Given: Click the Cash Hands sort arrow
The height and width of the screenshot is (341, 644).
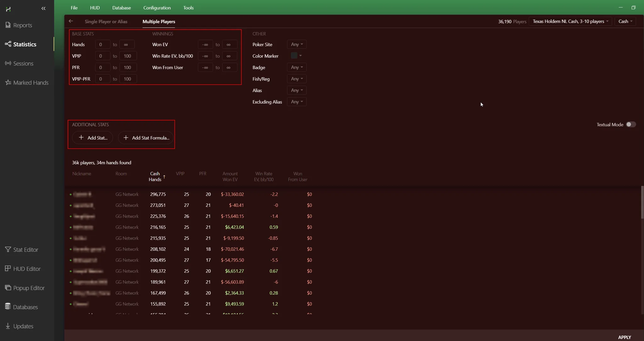Looking at the screenshot, I should click(164, 177).
